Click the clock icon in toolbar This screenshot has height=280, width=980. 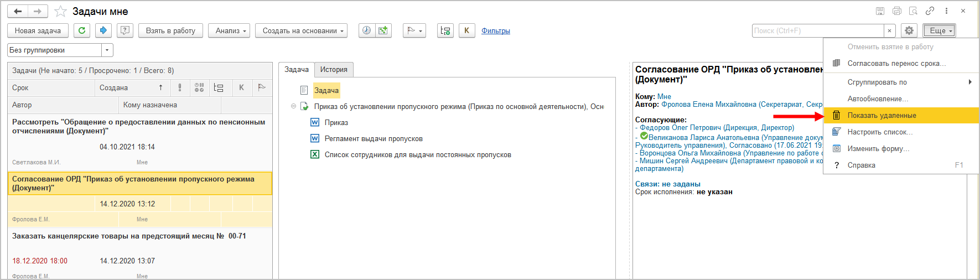(x=366, y=30)
